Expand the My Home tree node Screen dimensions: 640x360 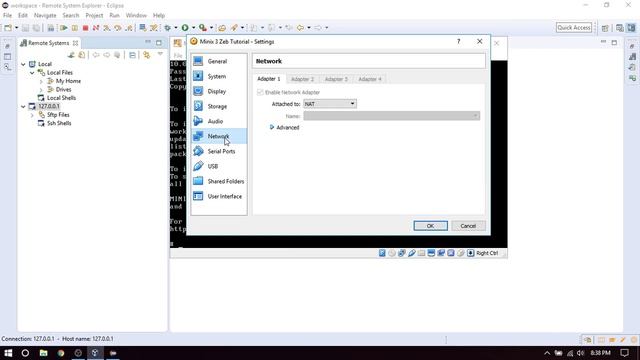(41, 81)
